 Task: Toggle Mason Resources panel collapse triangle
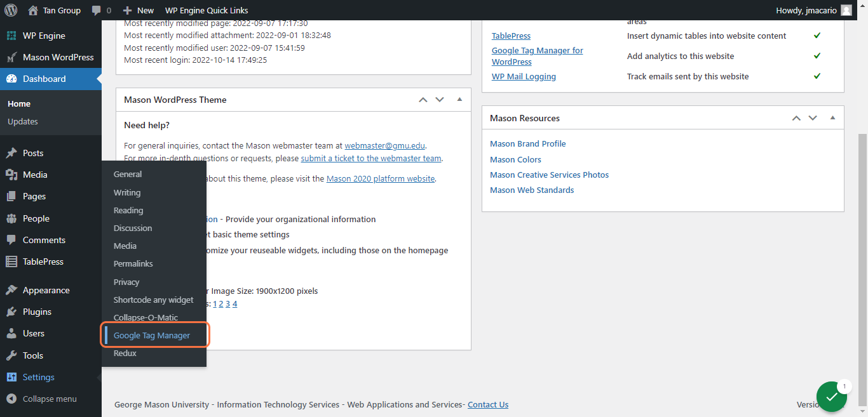tap(832, 118)
